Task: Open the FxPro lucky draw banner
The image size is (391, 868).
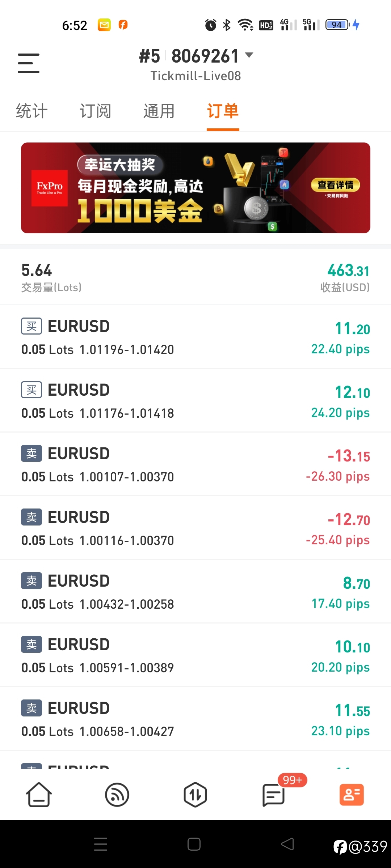Action: point(195,188)
